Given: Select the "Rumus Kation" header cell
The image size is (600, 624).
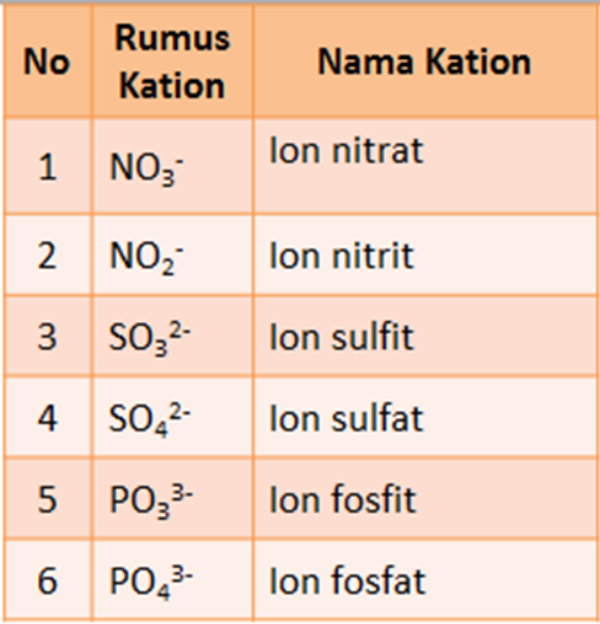Looking at the screenshot, I should pos(172,61).
